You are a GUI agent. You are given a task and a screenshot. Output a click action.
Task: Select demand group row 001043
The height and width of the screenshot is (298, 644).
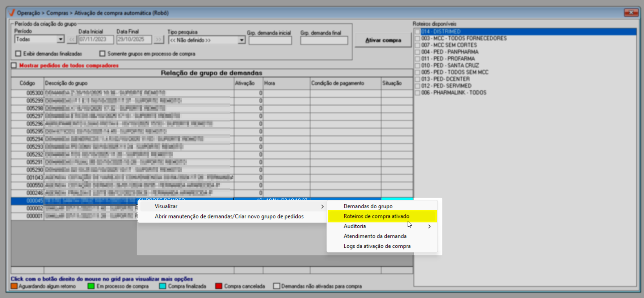pyautogui.click(x=212, y=178)
